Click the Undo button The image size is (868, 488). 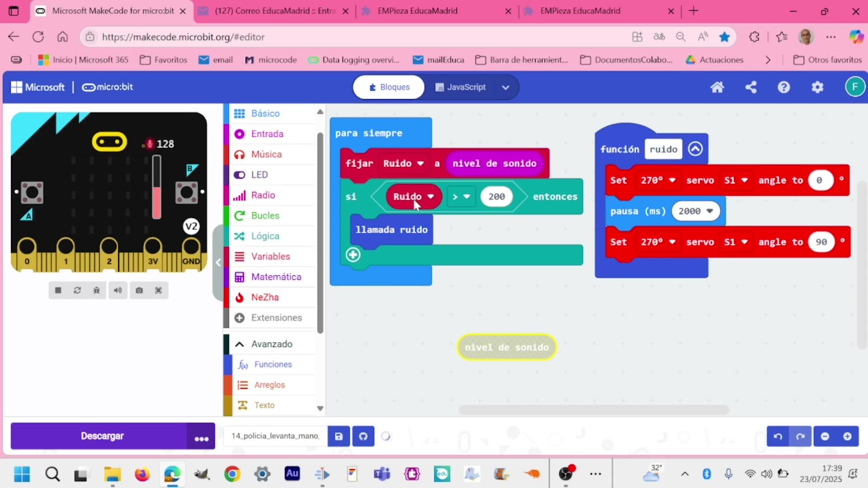778,436
